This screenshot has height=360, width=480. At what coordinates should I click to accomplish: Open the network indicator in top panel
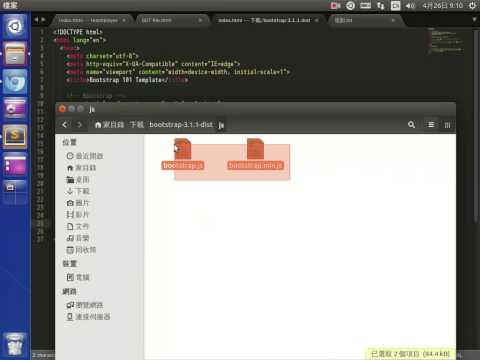[x=380, y=6]
